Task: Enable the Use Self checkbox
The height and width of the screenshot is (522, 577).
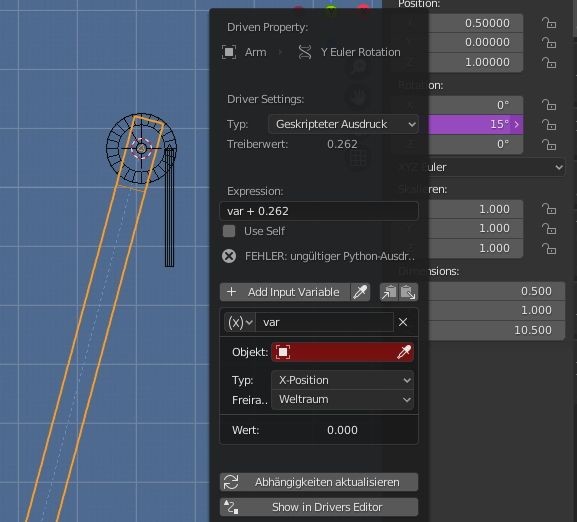Action: tap(229, 231)
